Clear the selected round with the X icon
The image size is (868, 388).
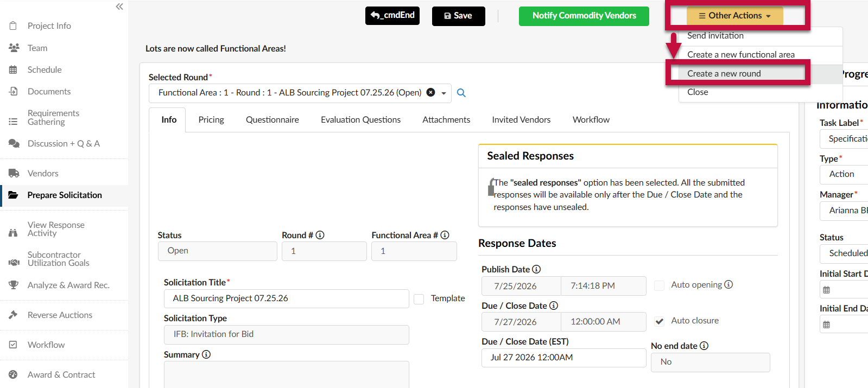pos(430,92)
